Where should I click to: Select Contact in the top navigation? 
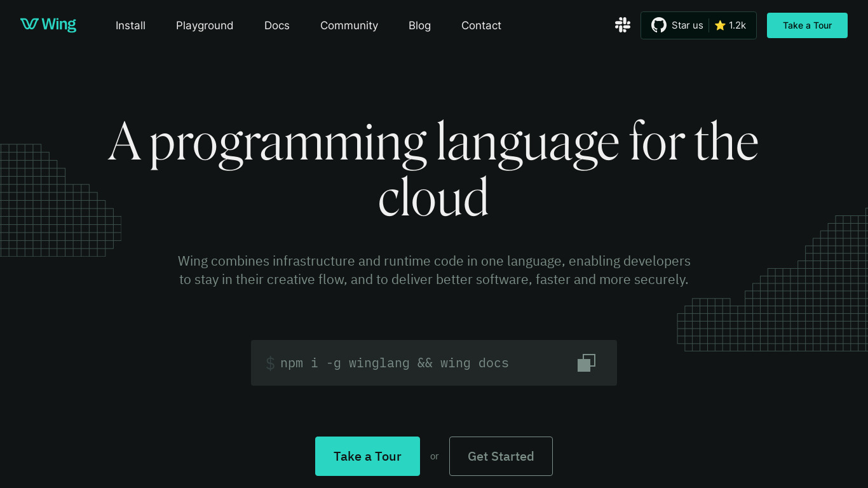(x=481, y=25)
